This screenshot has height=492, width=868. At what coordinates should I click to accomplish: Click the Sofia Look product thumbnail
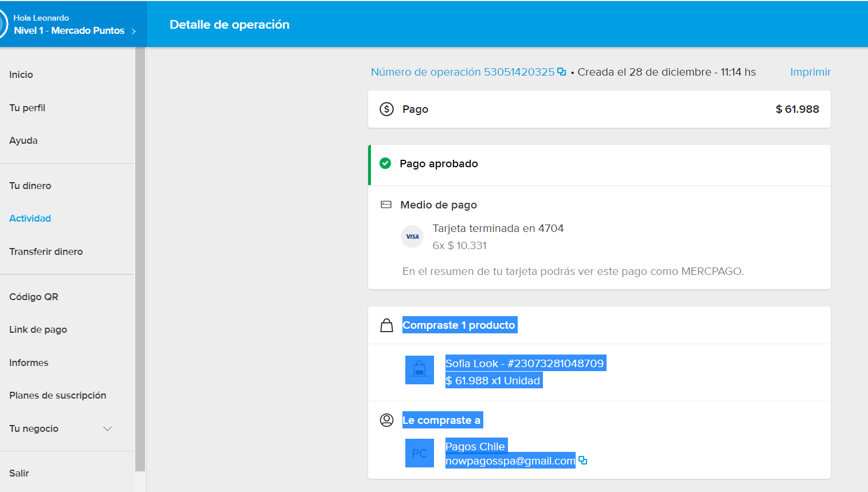pos(420,370)
